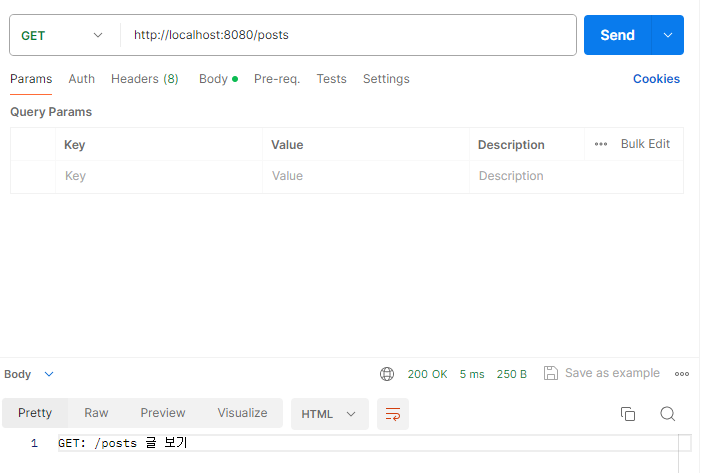Click the 5 ms response time
Viewport: 701px width, 473px height.
click(x=472, y=374)
